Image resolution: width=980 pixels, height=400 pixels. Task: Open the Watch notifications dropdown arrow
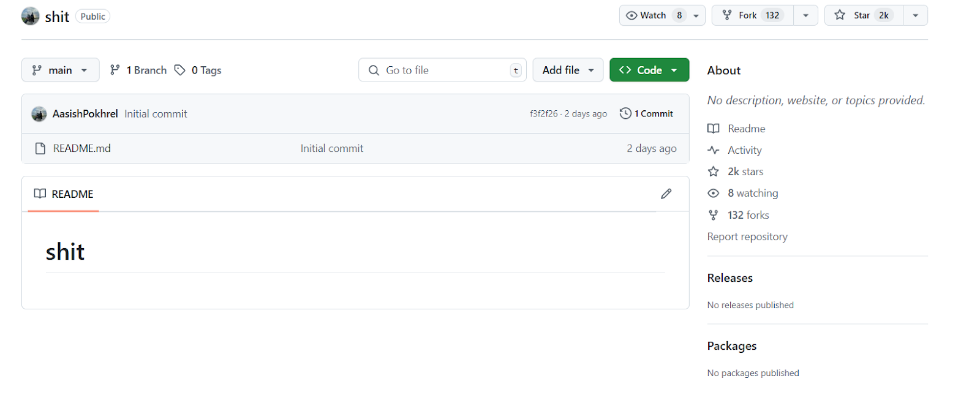pyautogui.click(x=696, y=16)
